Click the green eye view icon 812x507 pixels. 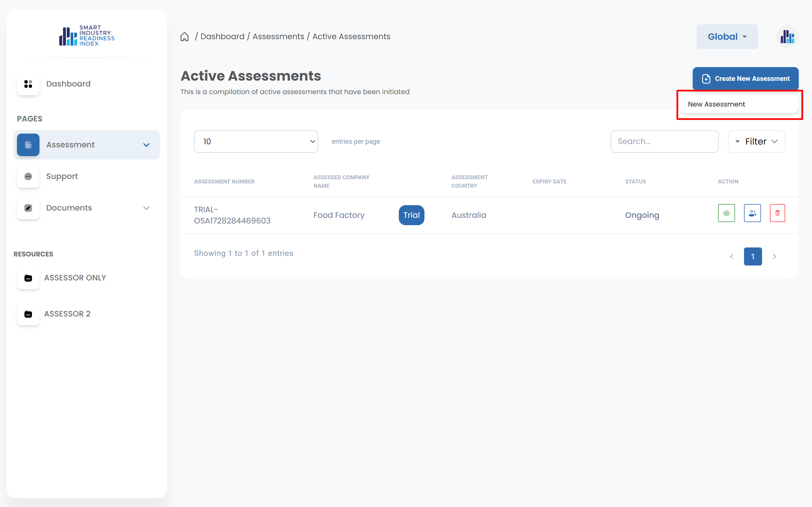click(726, 213)
